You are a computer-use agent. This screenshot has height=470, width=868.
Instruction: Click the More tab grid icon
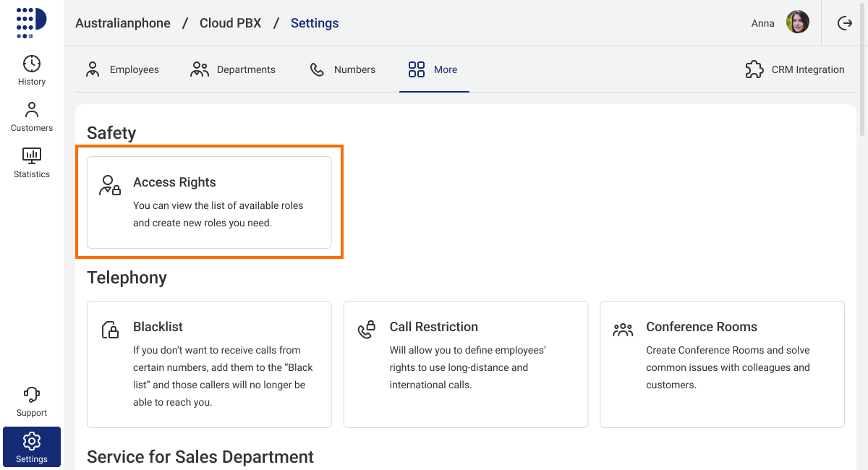pyautogui.click(x=417, y=69)
